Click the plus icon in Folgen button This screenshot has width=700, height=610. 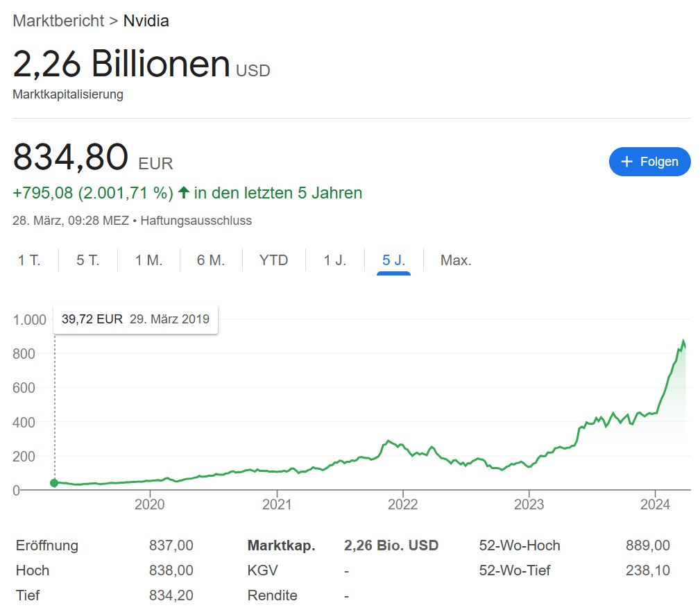[626, 162]
